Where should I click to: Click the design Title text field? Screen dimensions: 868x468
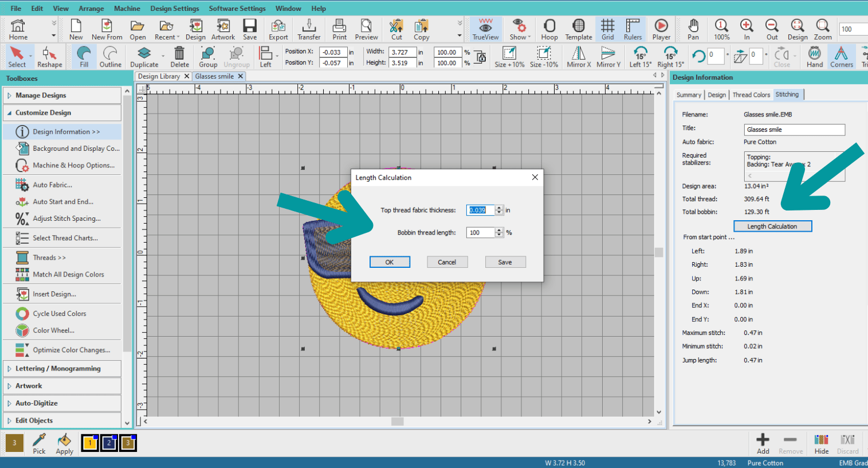(x=795, y=130)
